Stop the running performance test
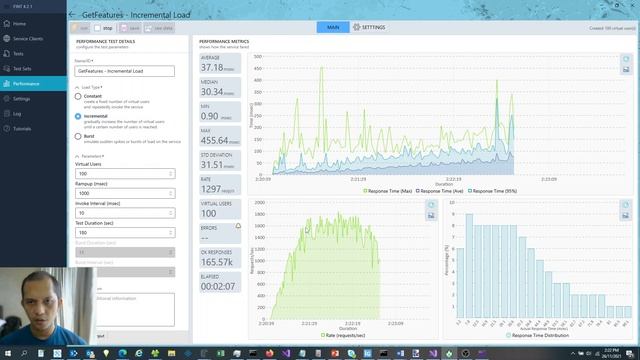 point(104,28)
